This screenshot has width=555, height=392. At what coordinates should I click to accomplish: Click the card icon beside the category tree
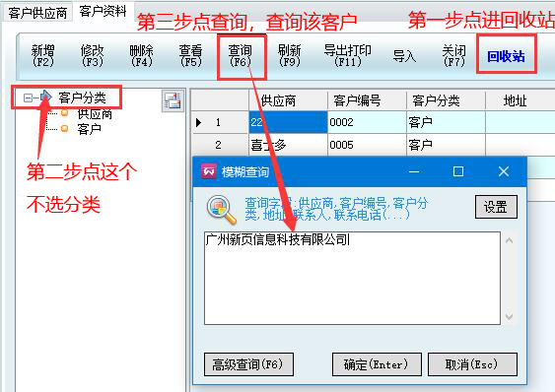pyautogui.click(x=173, y=100)
